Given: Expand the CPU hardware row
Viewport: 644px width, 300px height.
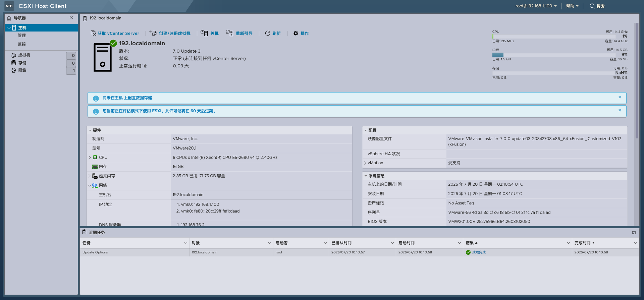Looking at the screenshot, I should pyautogui.click(x=90, y=157).
